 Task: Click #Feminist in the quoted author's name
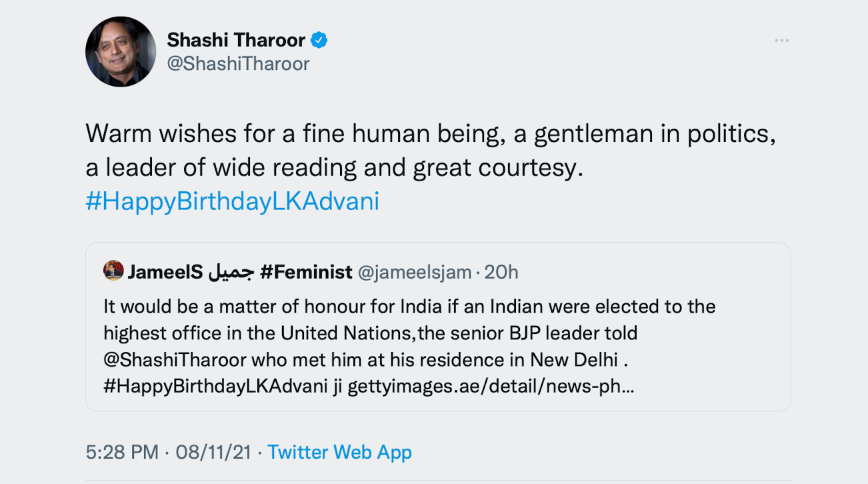pos(306,272)
